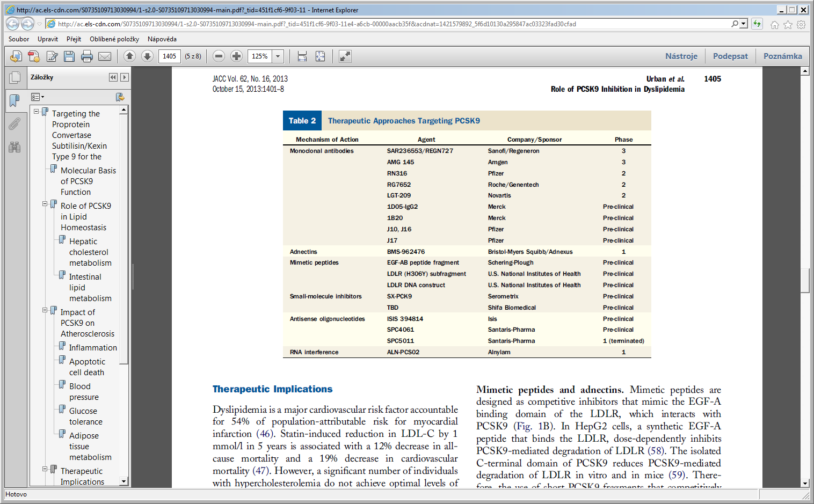Zoom in using the plus button
Image resolution: width=814 pixels, height=504 pixels.
pyautogui.click(x=236, y=56)
